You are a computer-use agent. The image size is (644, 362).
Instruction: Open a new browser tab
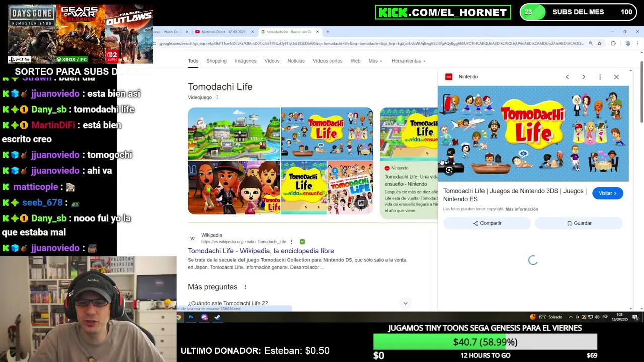pos(328,32)
